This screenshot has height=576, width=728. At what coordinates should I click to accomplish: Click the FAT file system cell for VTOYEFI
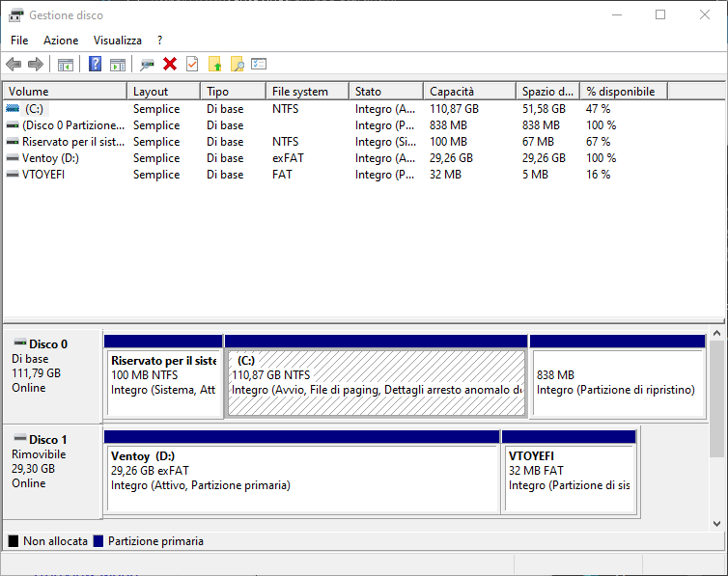(x=282, y=175)
